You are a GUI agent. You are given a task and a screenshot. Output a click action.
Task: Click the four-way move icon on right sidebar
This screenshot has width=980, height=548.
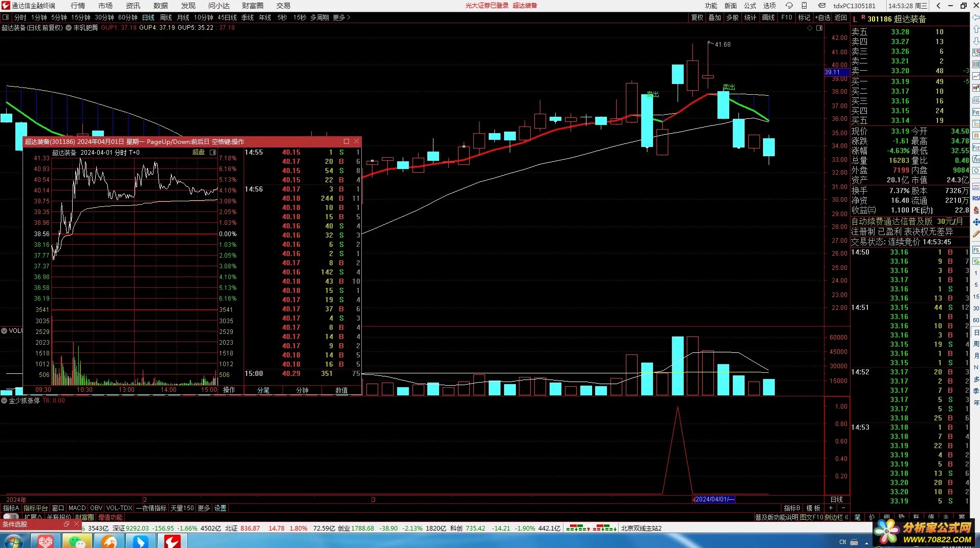click(976, 222)
